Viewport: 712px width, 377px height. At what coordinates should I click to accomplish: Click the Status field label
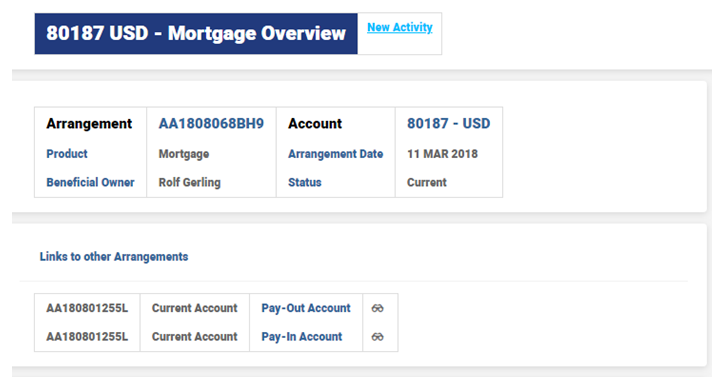point(305,183)
